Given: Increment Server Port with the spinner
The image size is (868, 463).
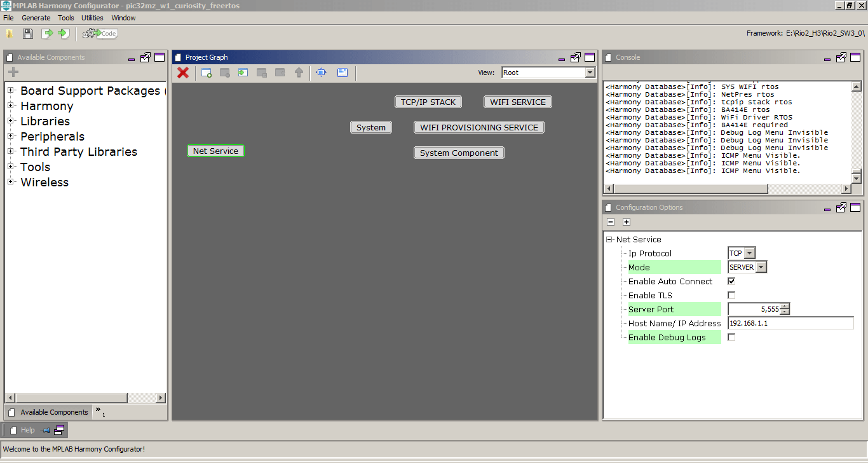Looking at the screenshot, I should tap(786, 307).
